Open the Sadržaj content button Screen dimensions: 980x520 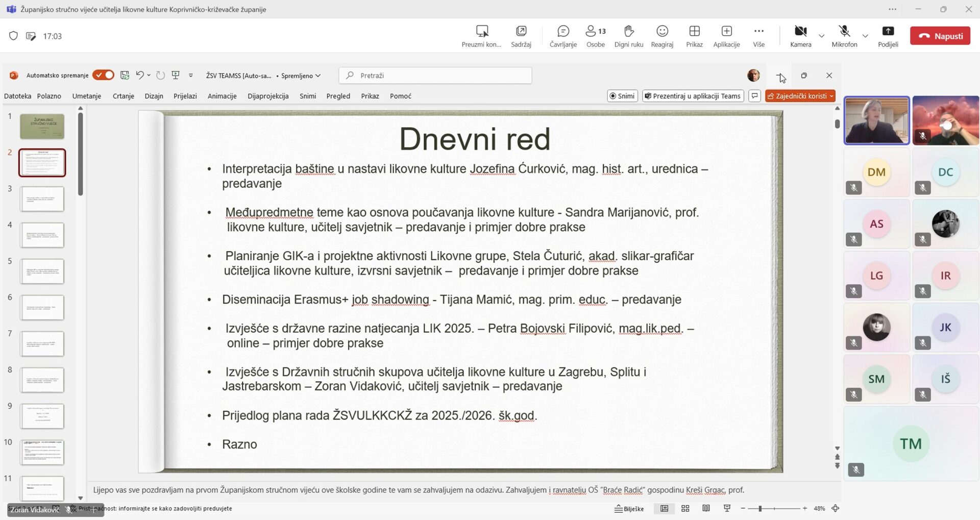click(x=521, y=36)
